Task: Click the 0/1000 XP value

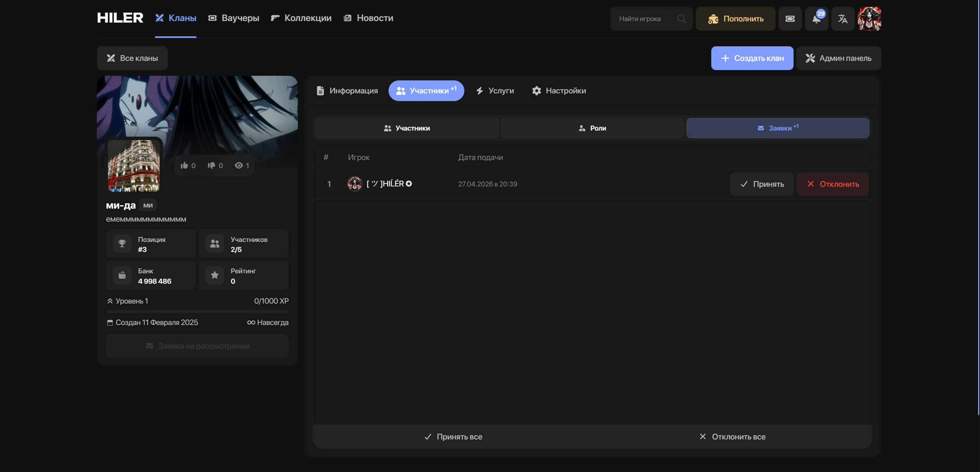Action: pos(271,301)
